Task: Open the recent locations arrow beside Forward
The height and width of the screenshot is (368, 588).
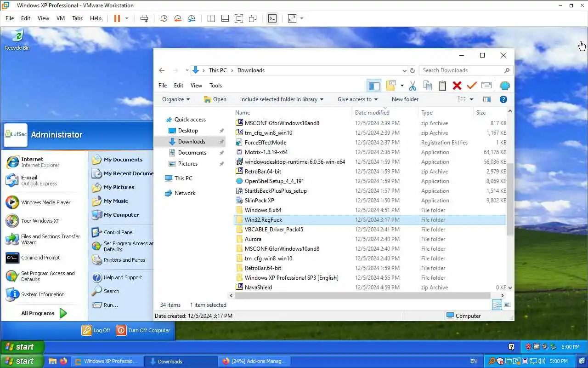Action: (x=187, y=70)
